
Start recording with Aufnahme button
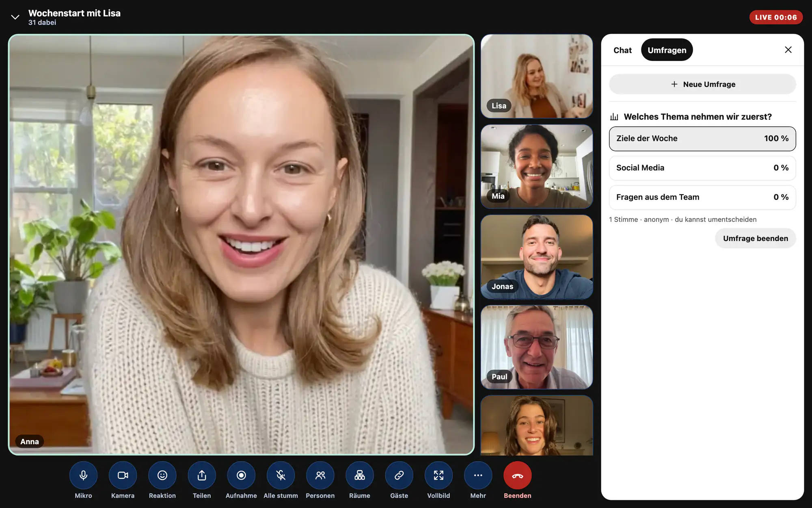pos(241,475)
